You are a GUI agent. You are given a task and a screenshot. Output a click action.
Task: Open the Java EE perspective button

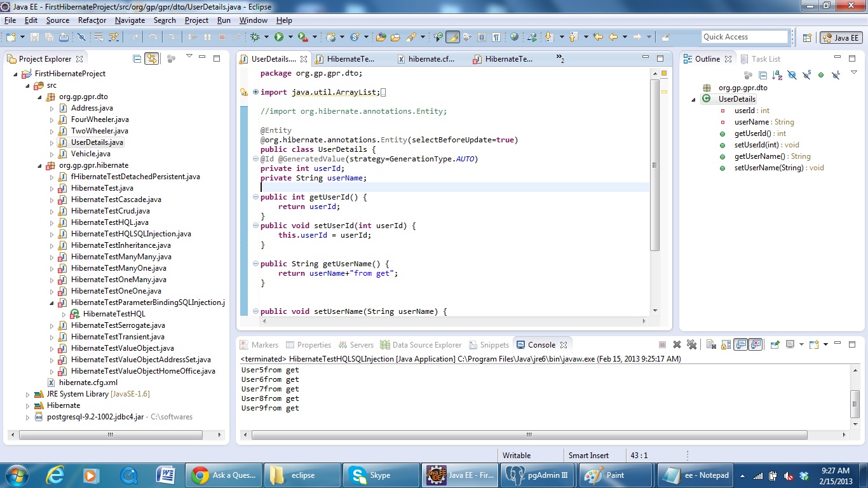point(840,37)
